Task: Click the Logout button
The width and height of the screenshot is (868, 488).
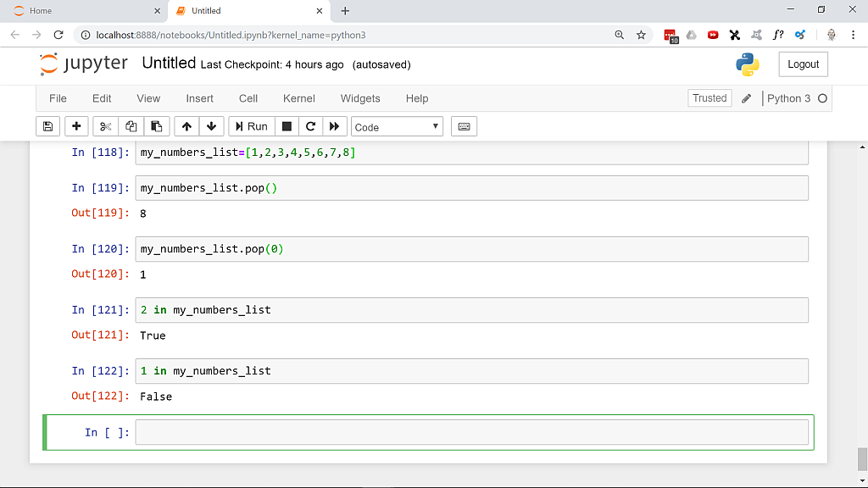Action: click(x=804, y=64)
